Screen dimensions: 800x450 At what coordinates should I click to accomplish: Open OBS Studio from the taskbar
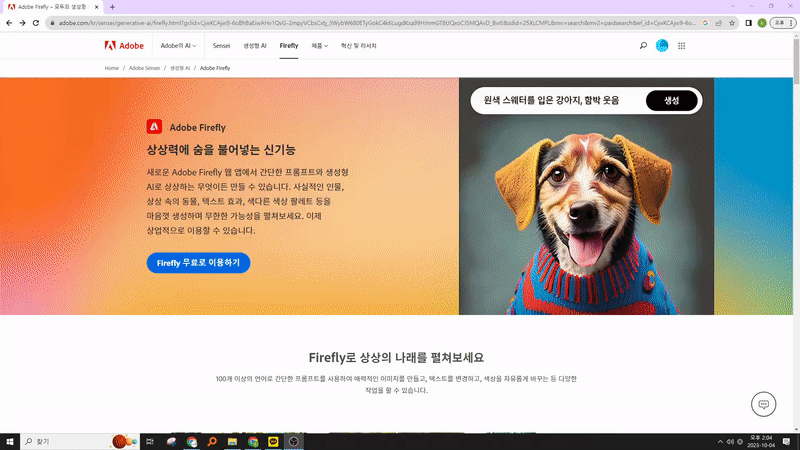(x=293, y=441)
